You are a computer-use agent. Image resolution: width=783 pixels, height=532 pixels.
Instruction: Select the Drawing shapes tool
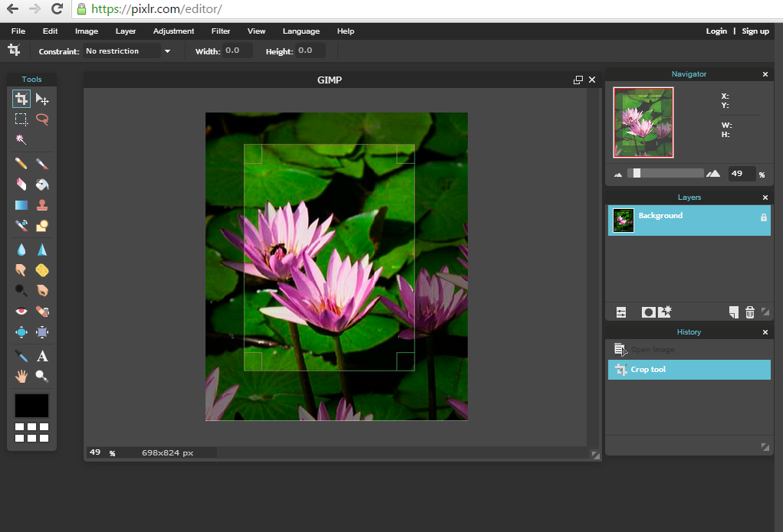42,226
